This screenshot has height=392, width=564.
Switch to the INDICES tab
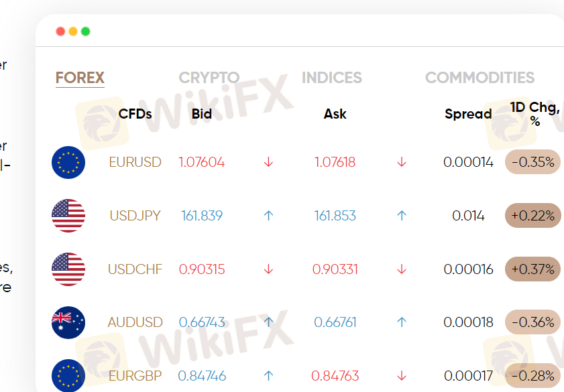tap(331, 78)
